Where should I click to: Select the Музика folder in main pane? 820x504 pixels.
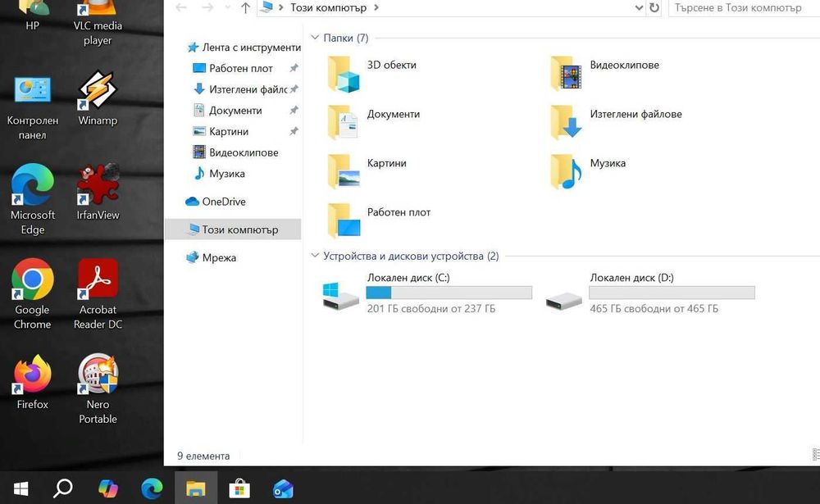click(588, 171)
